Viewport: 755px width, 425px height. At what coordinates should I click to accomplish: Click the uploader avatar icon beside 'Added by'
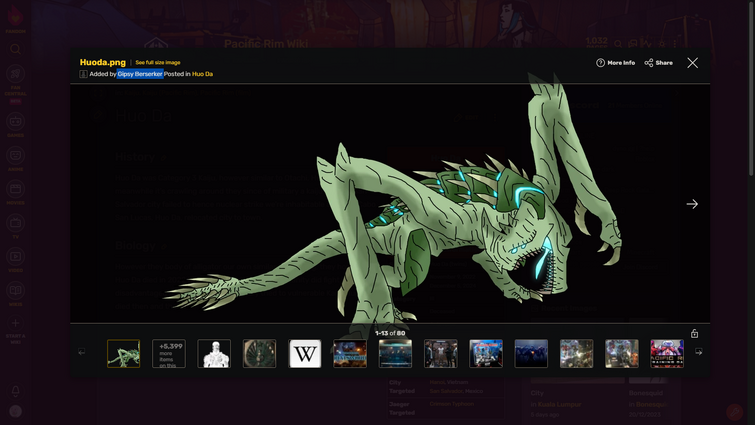tap(83, 74)
